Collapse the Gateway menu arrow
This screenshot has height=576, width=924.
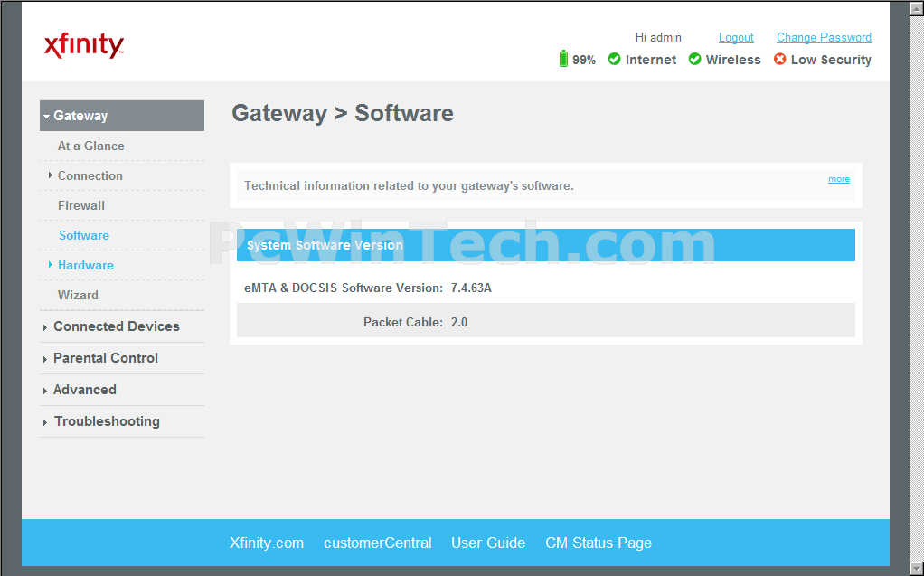click(46, 116)
